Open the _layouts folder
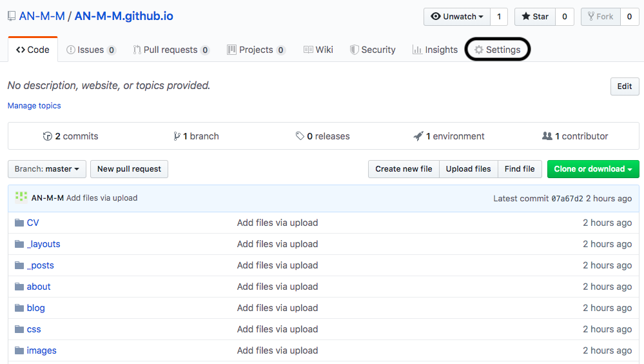This screenshot has width=644, height=364. 44,245
